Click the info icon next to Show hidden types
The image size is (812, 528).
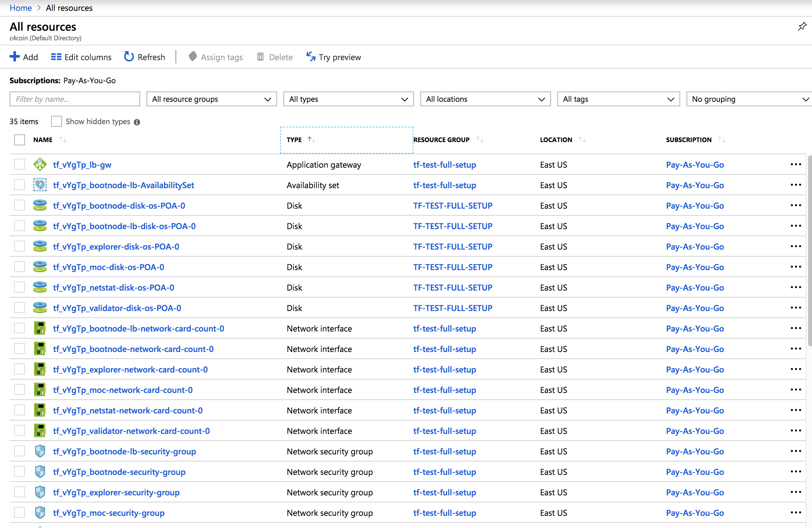pyautogui.click(x=137, y=122)
